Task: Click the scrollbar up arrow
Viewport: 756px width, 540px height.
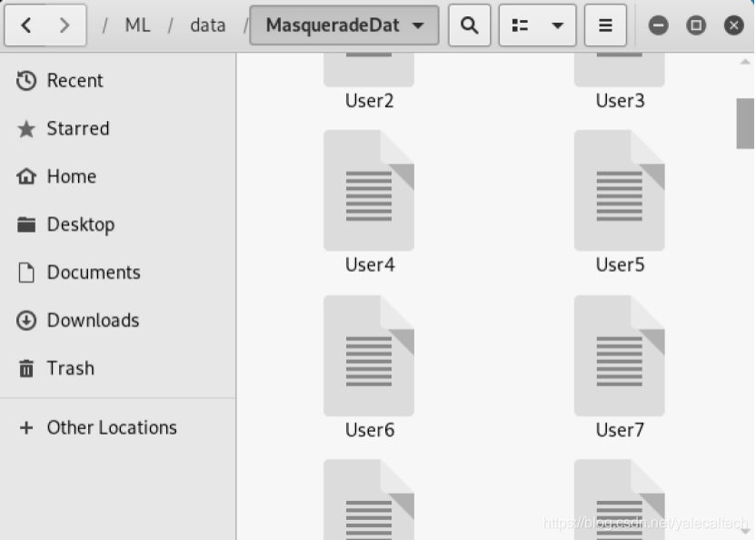Action: pyautogui.click(x=745, y=62)
